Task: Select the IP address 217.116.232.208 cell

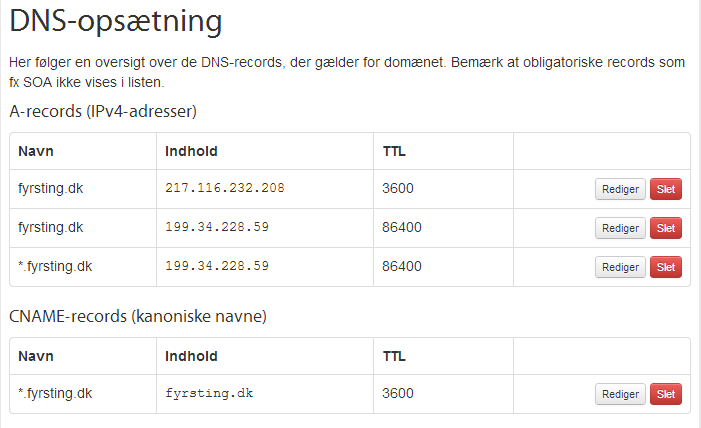Action: [224, 188]
